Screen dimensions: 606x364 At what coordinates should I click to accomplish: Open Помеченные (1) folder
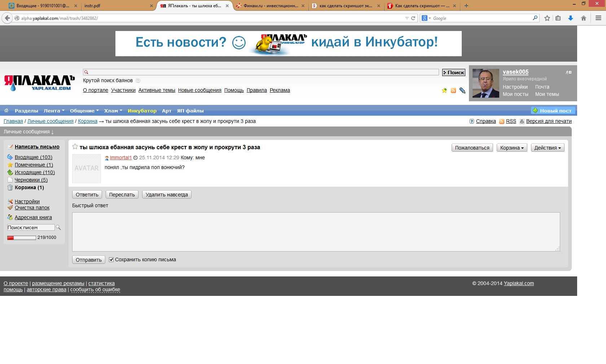point(34,165)
